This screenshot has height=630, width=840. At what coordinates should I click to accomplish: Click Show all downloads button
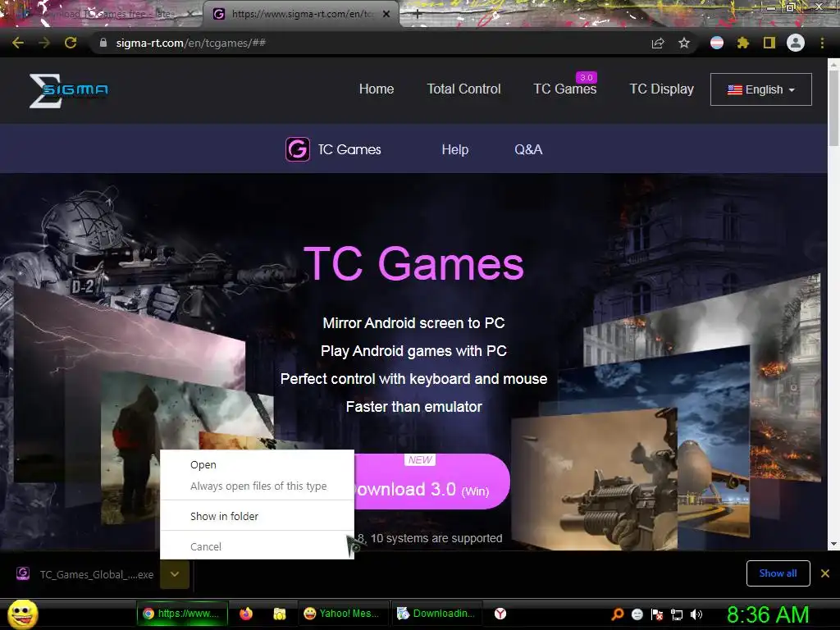(x=778, y=573)
